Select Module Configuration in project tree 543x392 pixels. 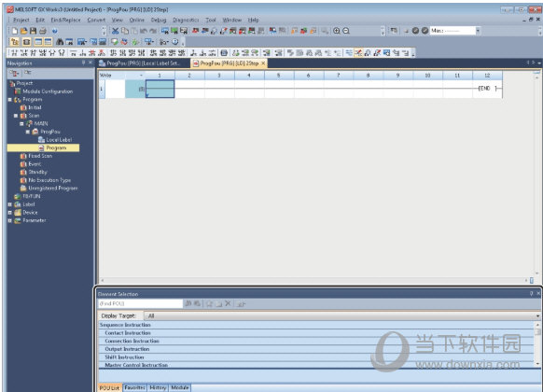coord(48,91)
